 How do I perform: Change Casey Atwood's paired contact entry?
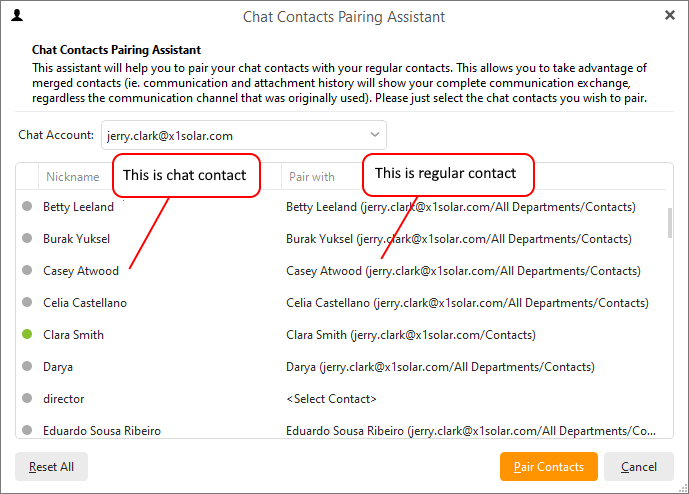tap(463, 271)
